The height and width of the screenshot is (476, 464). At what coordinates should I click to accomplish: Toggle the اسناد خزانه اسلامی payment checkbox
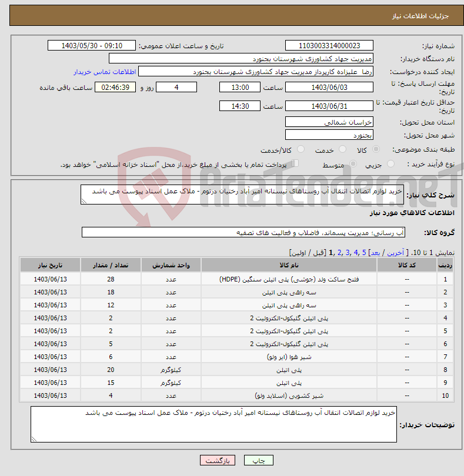pyautogui.click(x=295, y=163)
